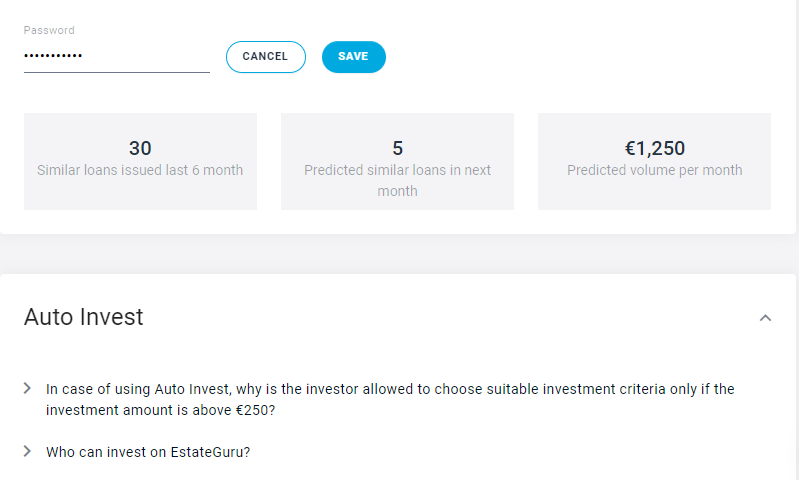Click the Auto Invest section heading
The image size is (799, 480).
pos(84,318)
